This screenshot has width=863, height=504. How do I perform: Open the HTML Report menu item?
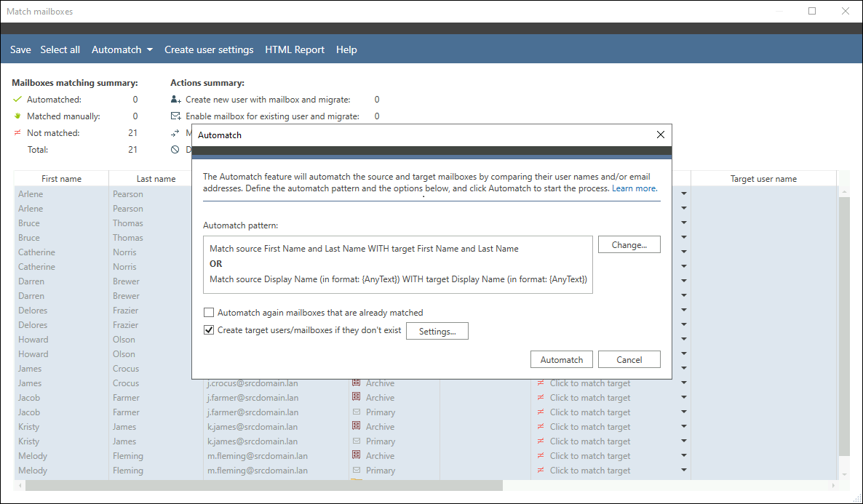pyautogui.click(x=295, y=49)
